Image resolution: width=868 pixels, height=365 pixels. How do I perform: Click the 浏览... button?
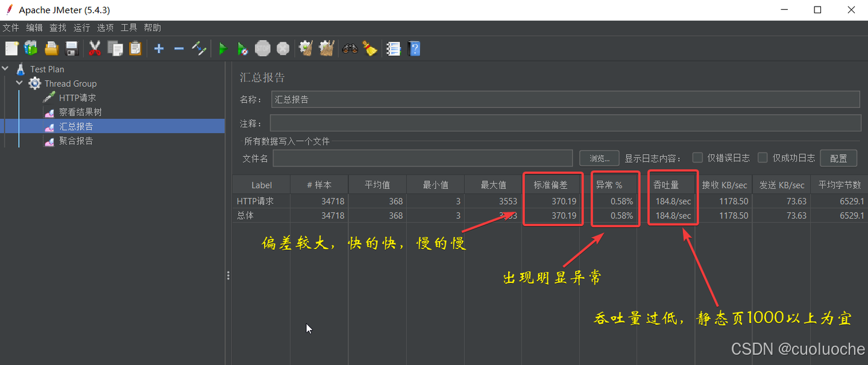599,158
